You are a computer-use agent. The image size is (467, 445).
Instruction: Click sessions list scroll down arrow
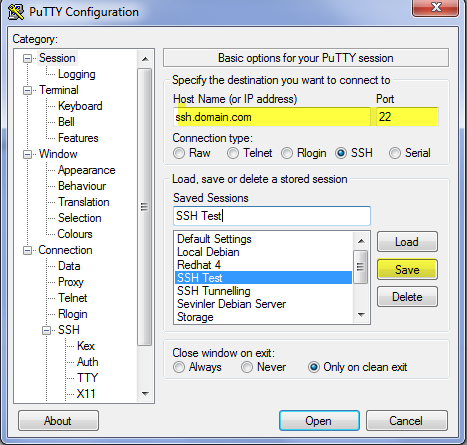click(361, 315)
